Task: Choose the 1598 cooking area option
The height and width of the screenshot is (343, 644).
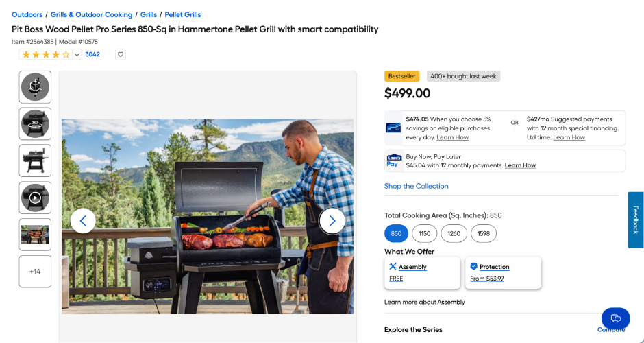Action: click(x=483, y=233)
